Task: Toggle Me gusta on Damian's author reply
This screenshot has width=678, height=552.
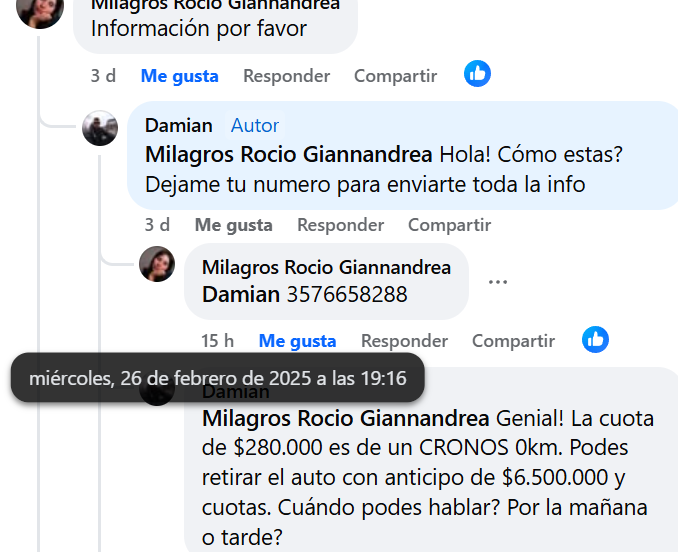Action: (233, 225)
